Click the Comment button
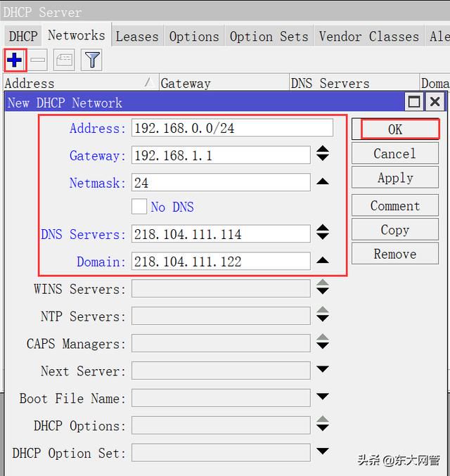 pos(395,205)
